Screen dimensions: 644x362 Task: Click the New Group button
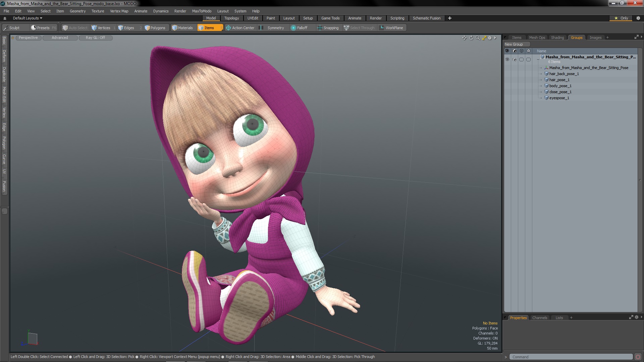[x=517, y=44]
